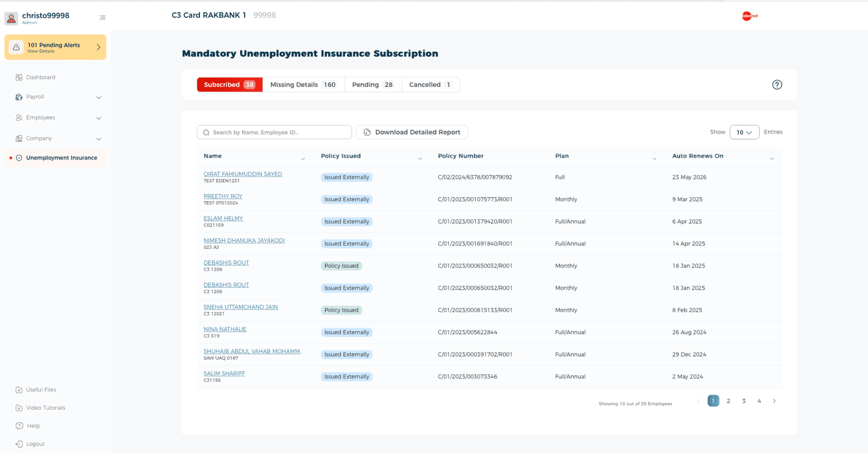Screen dimensions: 868x453
Task: Click renewal date 23 May 2026
Action: [689, 177]
